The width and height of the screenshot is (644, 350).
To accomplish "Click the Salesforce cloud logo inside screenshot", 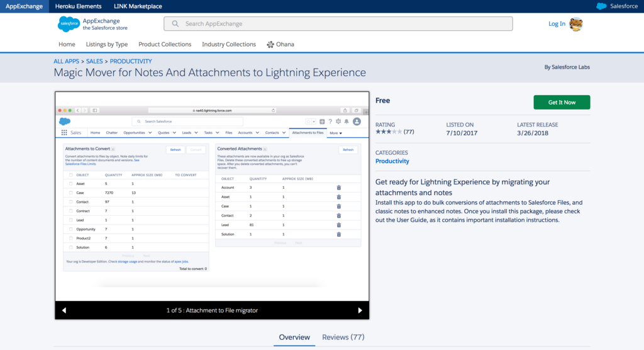I will click(65, 121).
